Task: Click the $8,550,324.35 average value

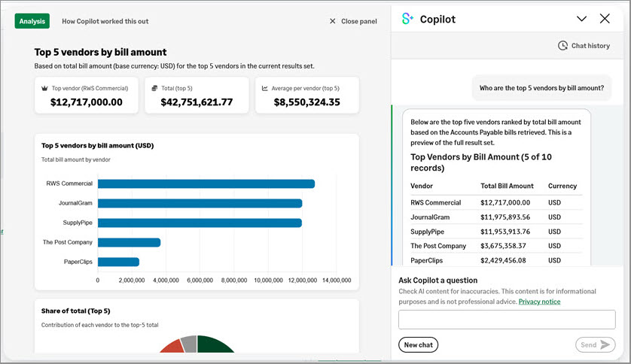Action: point(307,102)
